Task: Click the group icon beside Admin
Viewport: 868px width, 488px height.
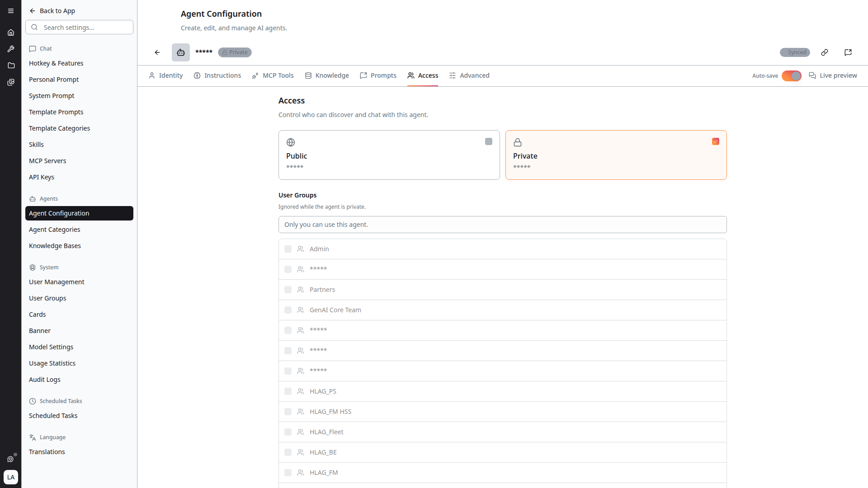Action: 301,249
